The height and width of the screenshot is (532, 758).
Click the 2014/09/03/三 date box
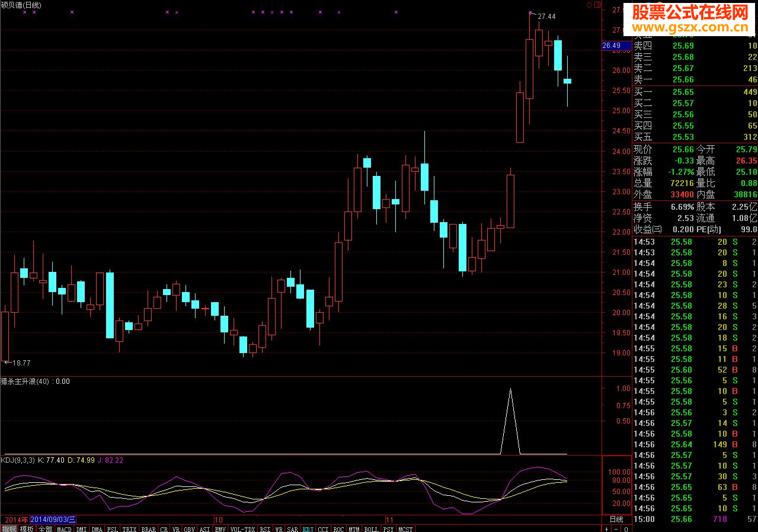pyautogui.click(x=53, y=520)
